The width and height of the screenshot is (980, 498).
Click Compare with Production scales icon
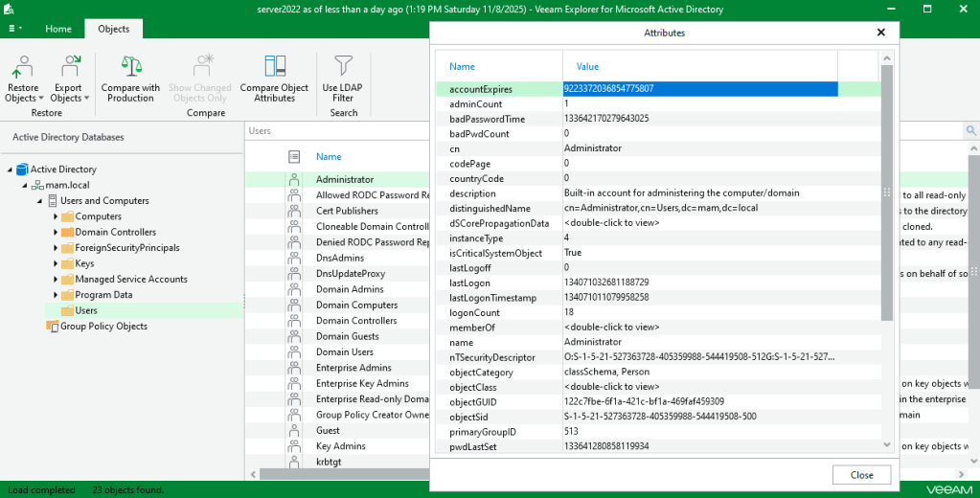click(x=130, y=66)
